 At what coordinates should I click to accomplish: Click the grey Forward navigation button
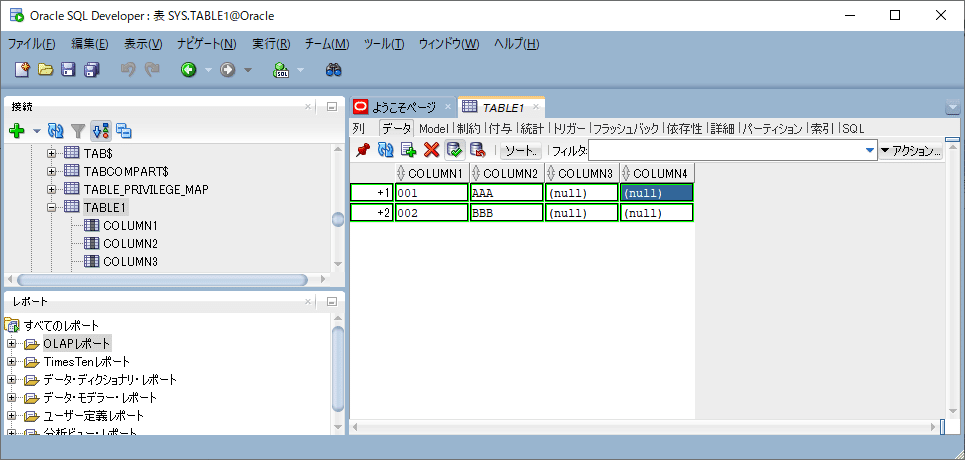tap(228, 70)
